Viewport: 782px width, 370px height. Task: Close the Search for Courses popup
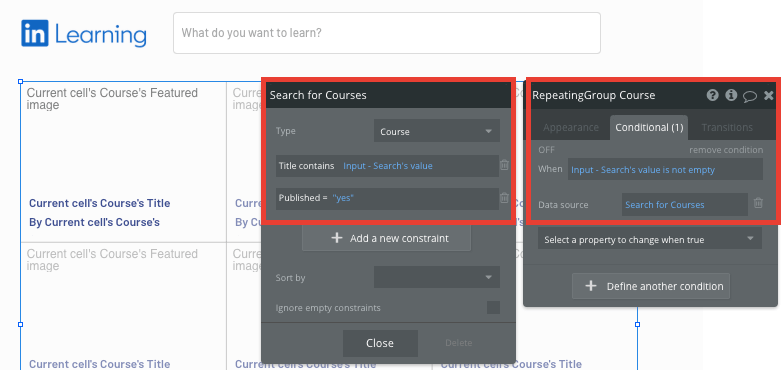pyautogui.click(x=380, y=343)
